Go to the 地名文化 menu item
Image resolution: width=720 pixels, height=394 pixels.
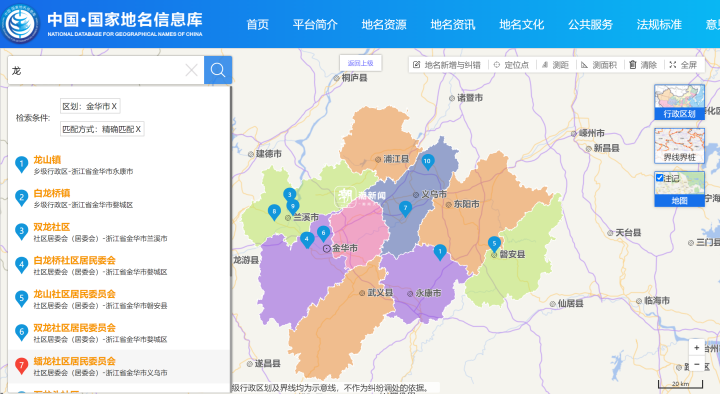[x=522, y=24]
